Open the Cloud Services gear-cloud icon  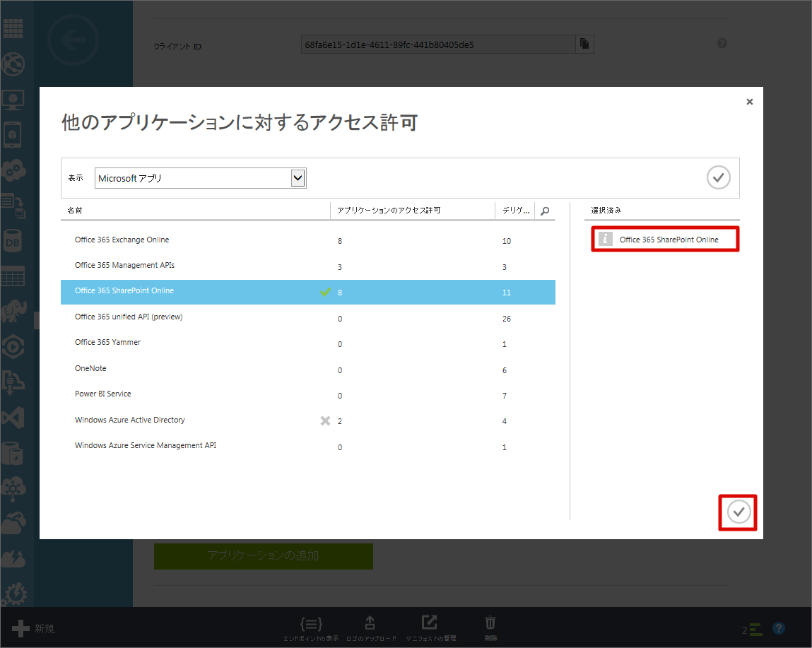click(x=13, y=170)
